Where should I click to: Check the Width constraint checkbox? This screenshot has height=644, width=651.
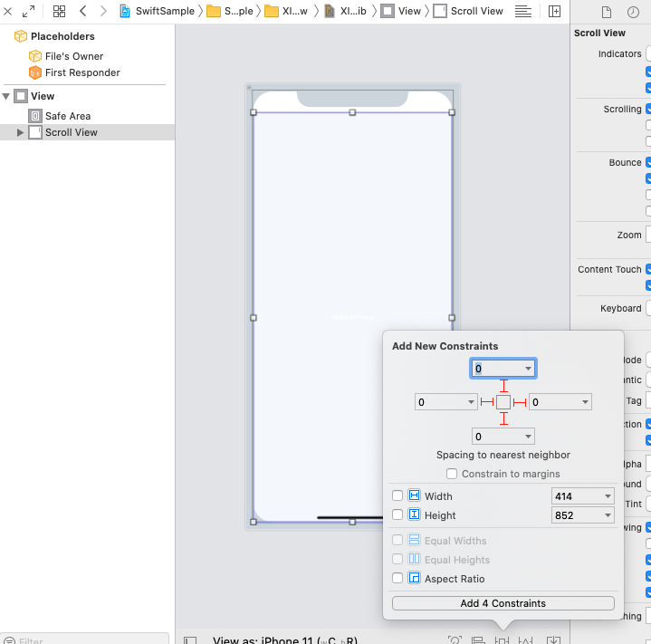click(x=397, y=495)
